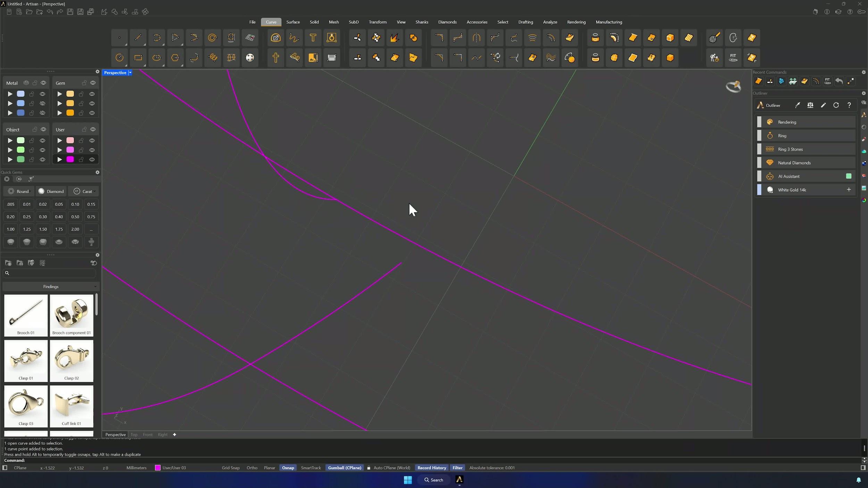The height and width of the screenshot is (488, 868).
Task: Click the fillet curves corner tool
Action: tap(439, 38)
